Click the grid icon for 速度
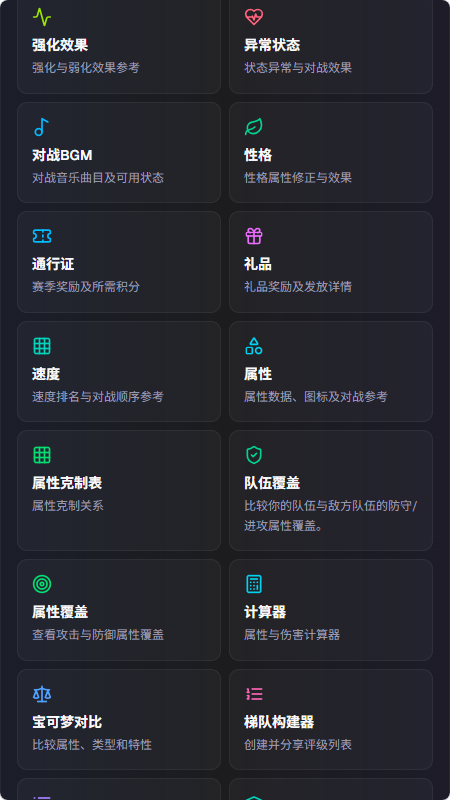This screenshot has width=450, height=800. tap(42, 346)
